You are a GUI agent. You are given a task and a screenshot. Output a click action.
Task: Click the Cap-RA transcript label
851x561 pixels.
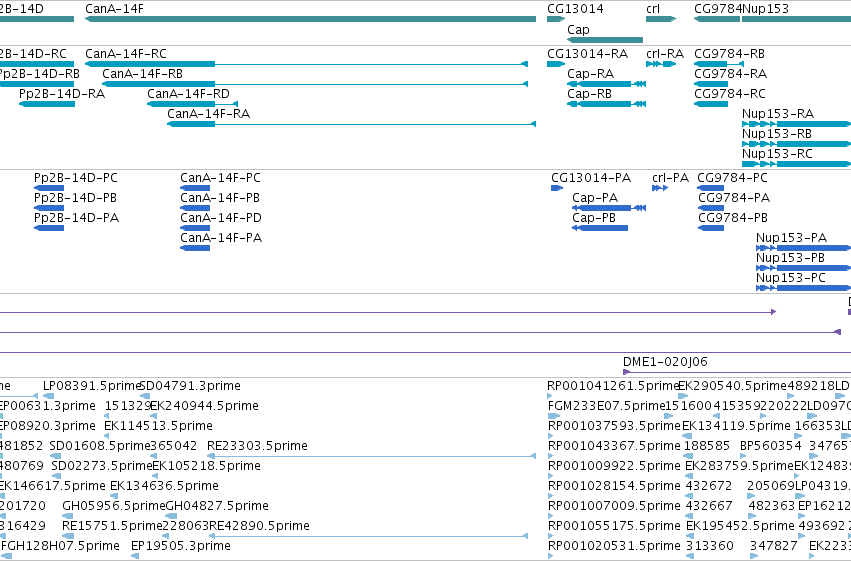click(590, 74)
